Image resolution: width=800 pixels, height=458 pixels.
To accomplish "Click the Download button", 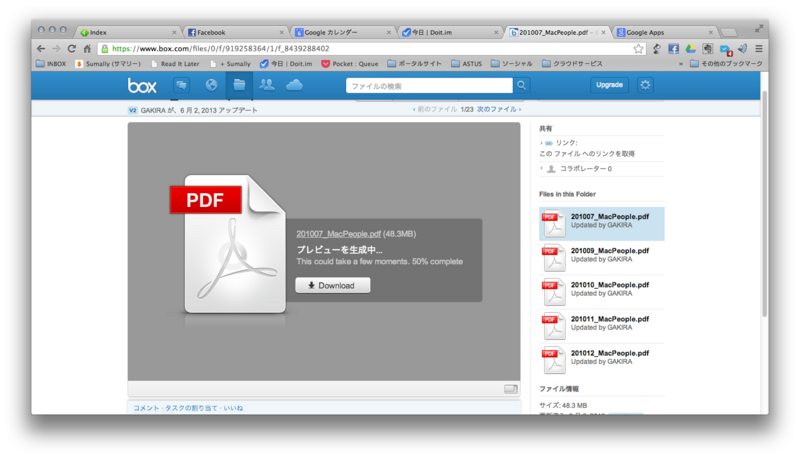I will (x=333, y=286).
